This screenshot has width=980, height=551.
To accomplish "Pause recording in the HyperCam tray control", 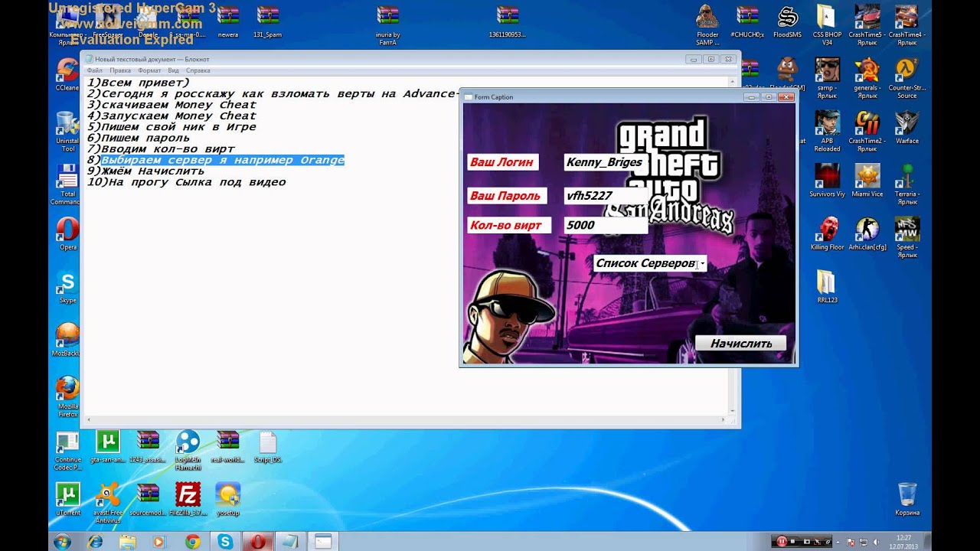I will [x=782, y=542].
